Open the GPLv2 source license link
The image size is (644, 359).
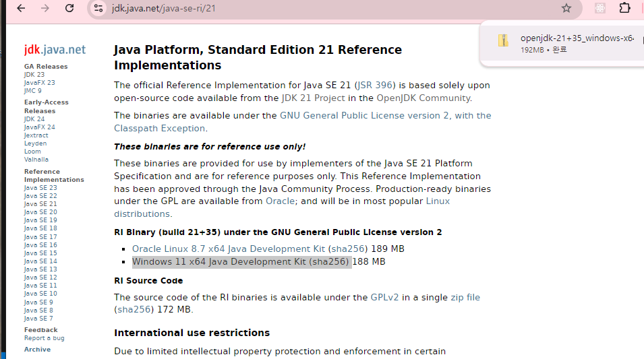(x=384, y=298)
